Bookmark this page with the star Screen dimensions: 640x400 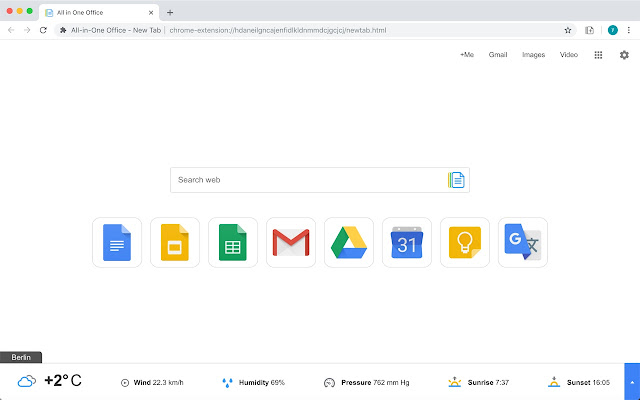[567, 30]
